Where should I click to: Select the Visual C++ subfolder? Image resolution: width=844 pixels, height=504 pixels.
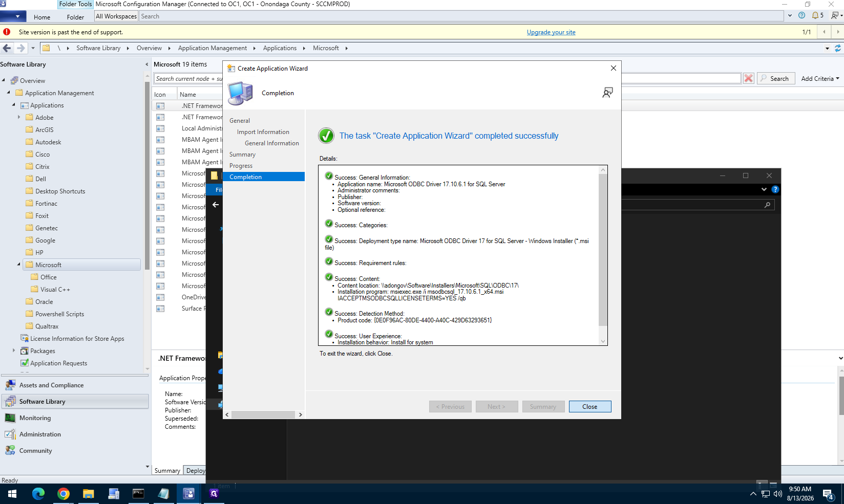pos(55,290)
